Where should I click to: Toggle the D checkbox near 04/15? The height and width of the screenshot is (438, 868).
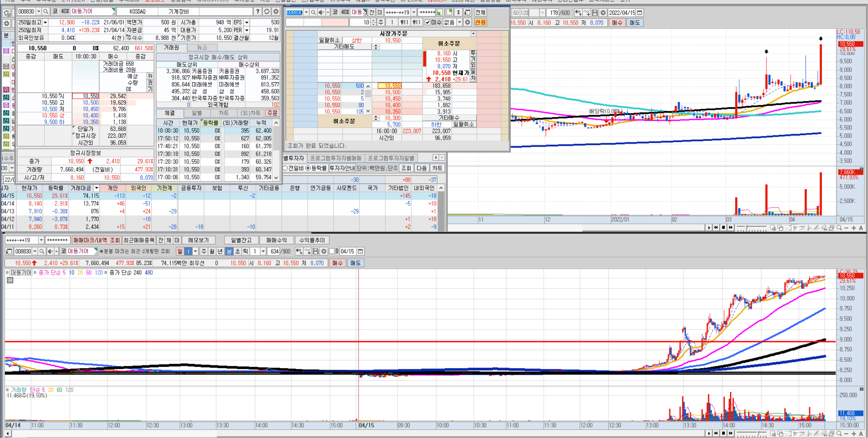[332, 251]
